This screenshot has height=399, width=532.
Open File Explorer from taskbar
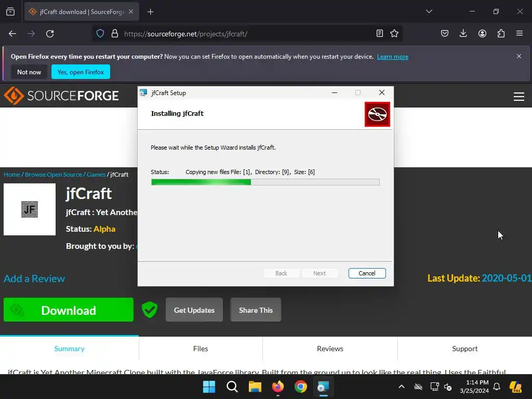click(x=255, y=387)
